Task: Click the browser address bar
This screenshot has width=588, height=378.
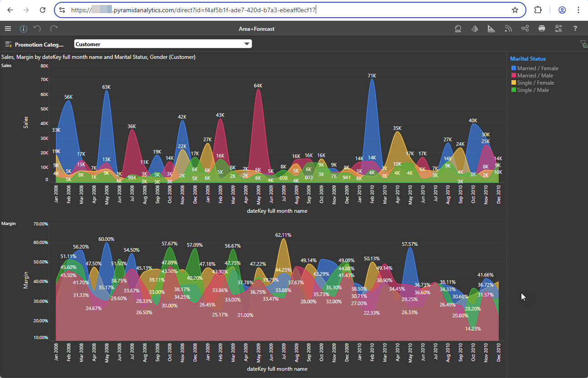Action: pos(290,10)
